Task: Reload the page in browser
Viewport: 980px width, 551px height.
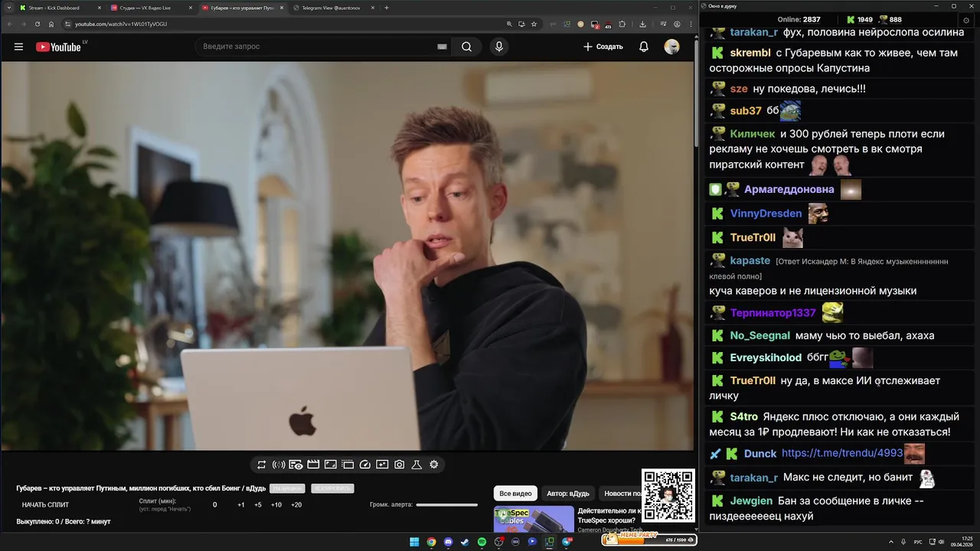Action: [x=37, y=24]
